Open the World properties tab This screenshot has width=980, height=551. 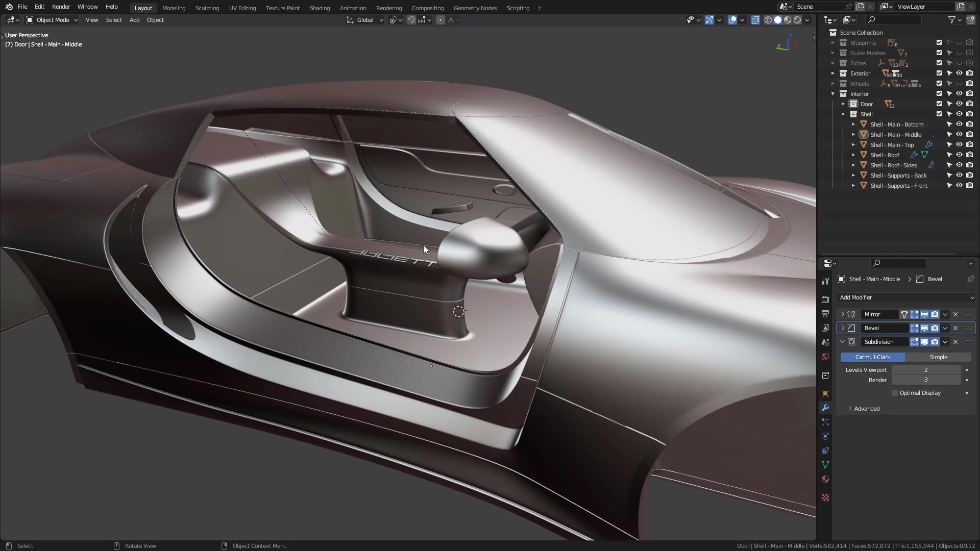coord(825,357)
